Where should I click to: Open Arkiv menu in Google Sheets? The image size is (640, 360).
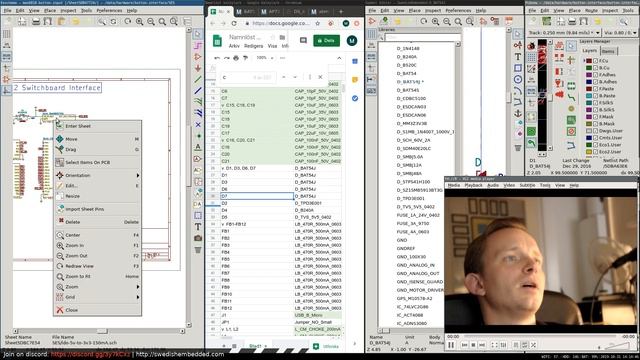click(234, 46)
